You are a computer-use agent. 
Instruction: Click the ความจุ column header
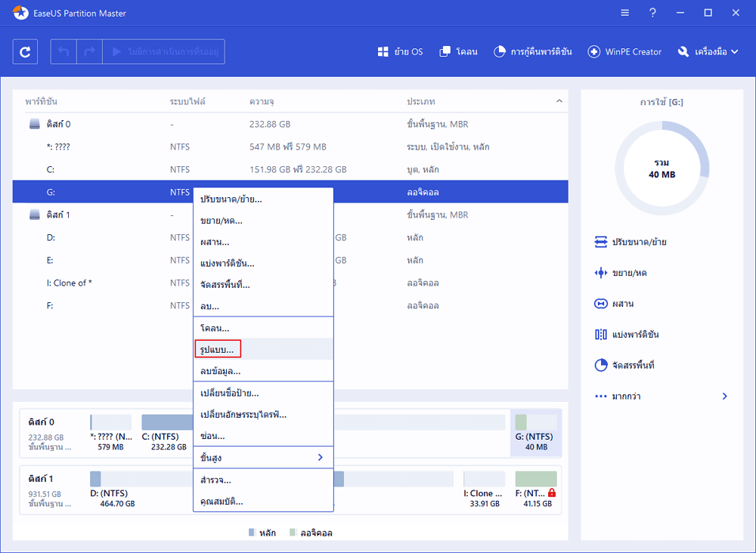[262, 101]
